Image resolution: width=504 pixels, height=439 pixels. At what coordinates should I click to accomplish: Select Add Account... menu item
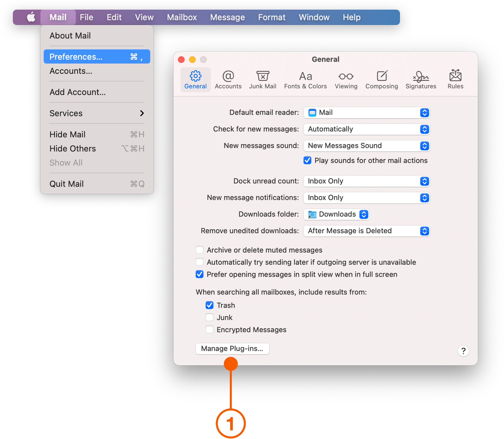click(97, 92)
